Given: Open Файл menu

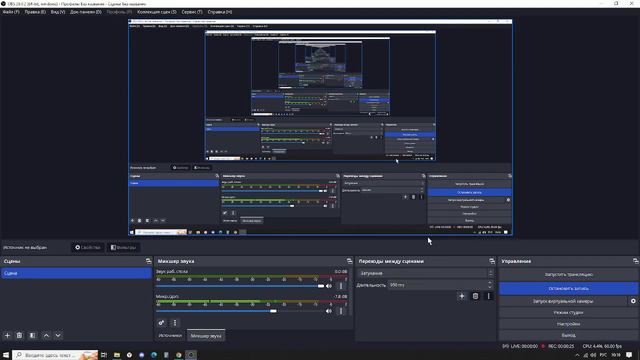Looking at the screenshot, I should (11, 12).
